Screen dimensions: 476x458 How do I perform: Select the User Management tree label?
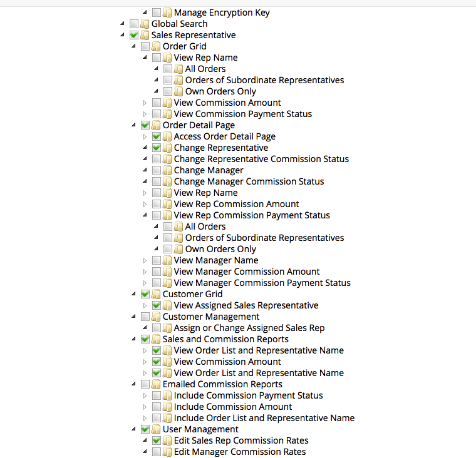click(x=200, y=429)
